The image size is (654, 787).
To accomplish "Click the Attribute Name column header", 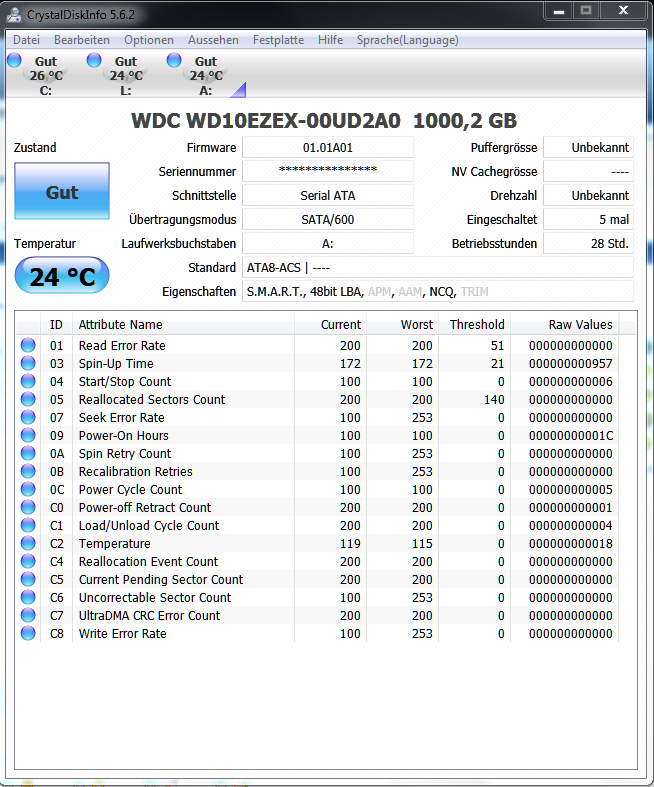I will 183,325.
